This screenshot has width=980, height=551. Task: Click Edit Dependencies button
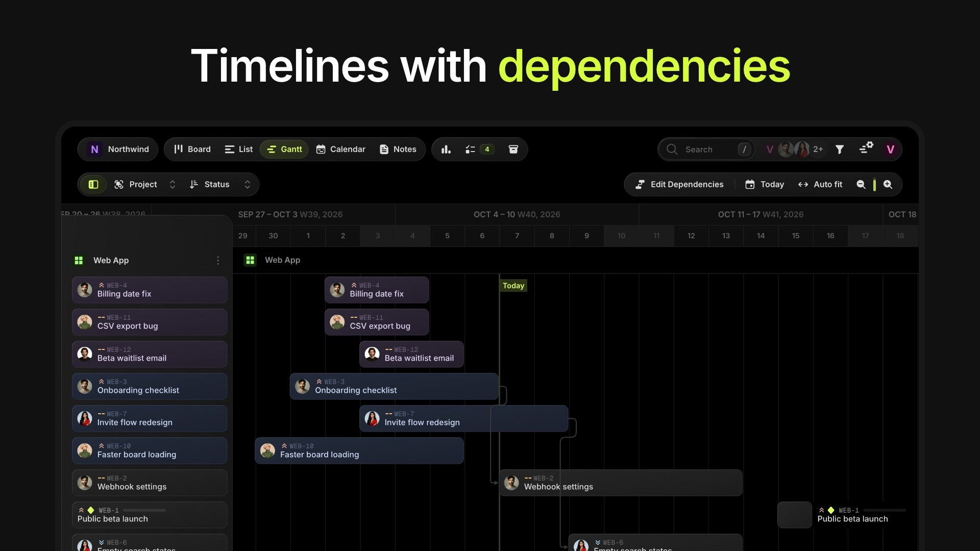coord(679,185)
